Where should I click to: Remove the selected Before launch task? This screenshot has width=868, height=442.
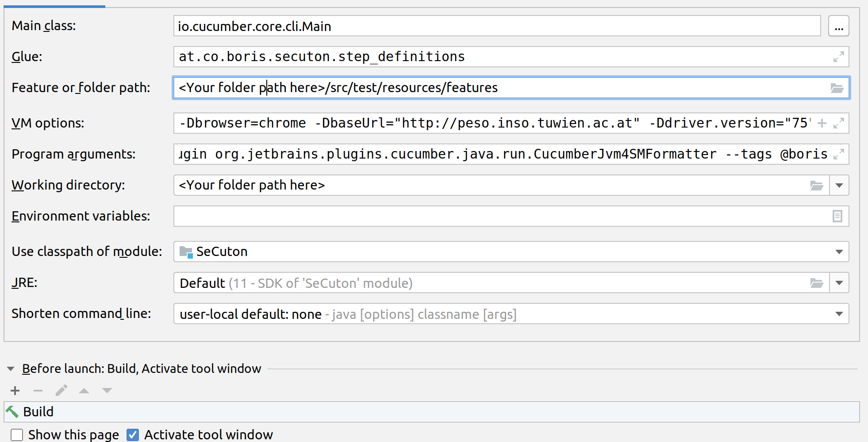click(38, 390)
